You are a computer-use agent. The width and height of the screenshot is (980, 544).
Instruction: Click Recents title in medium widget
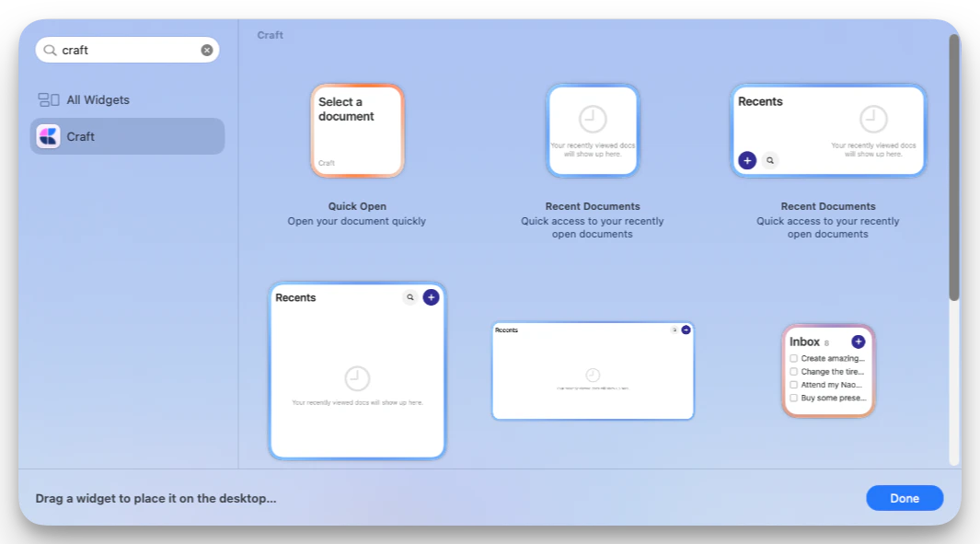coord(760,101)
